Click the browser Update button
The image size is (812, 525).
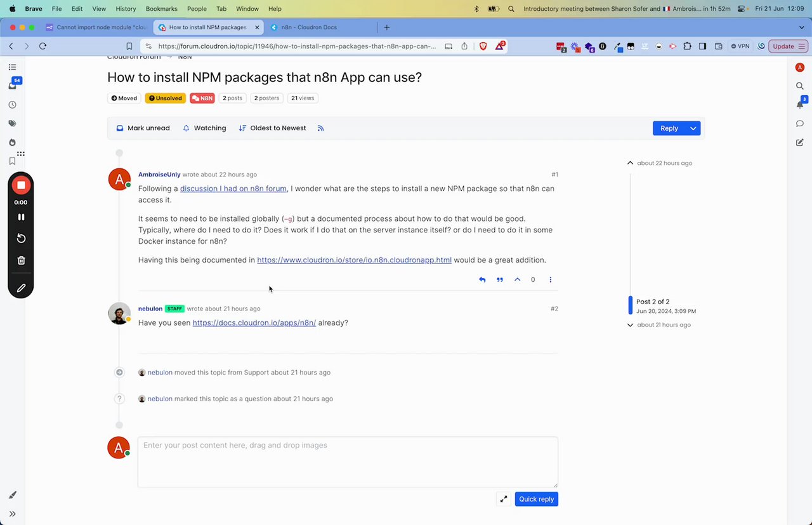click(788, 46)
